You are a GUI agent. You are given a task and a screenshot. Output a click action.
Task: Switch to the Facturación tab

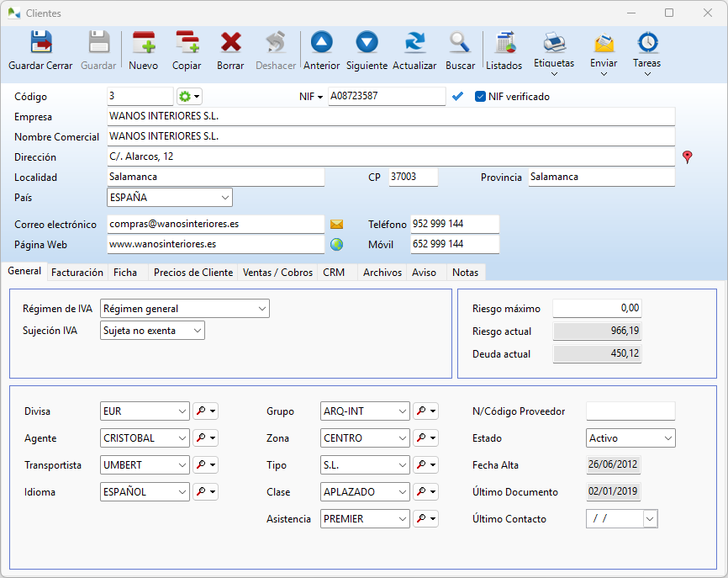point(77,273)
